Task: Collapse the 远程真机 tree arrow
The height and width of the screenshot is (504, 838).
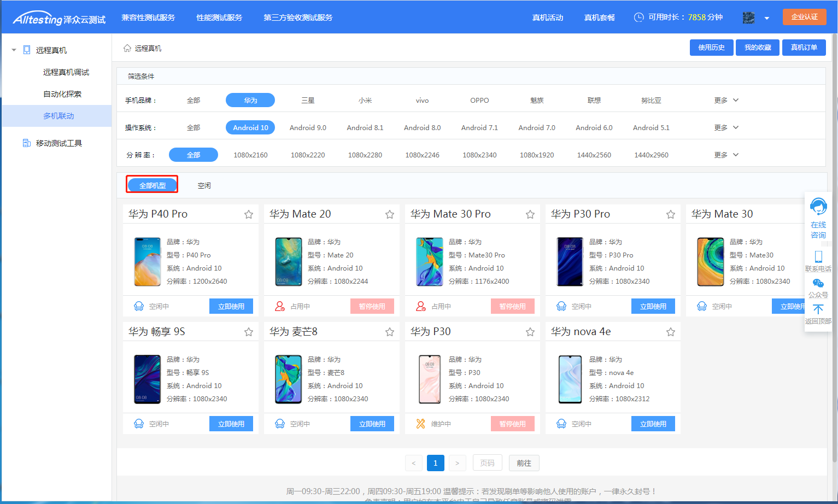Action: [x=14, y=50]
